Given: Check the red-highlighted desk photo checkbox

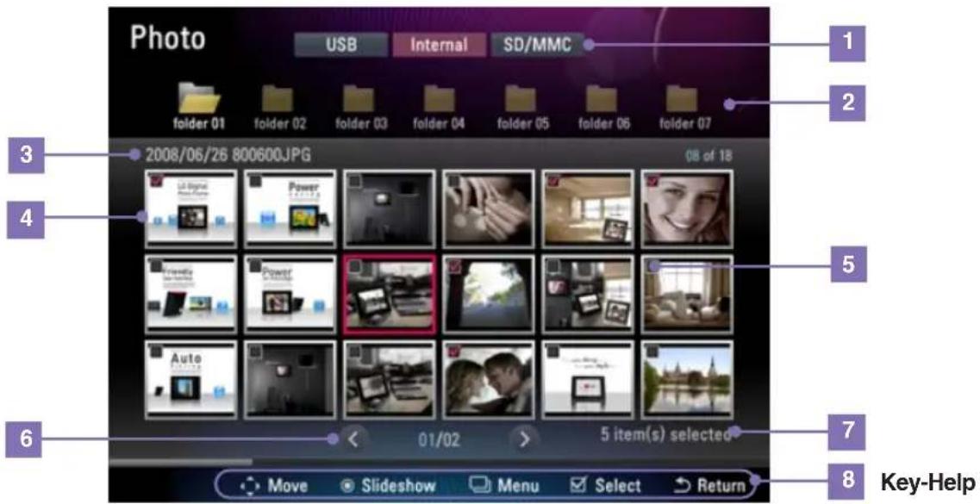Looking at the screenshot, I should 354,267.
